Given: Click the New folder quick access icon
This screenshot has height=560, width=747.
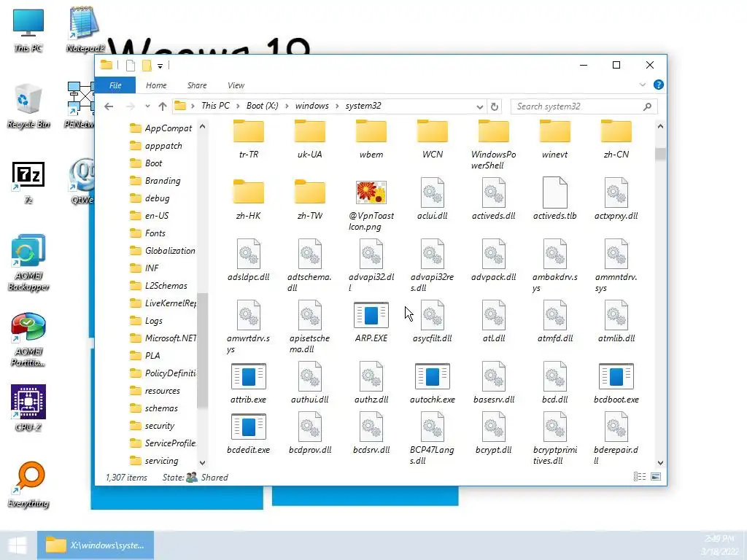Looking at the screenshot, I should [x=147, y=66].
